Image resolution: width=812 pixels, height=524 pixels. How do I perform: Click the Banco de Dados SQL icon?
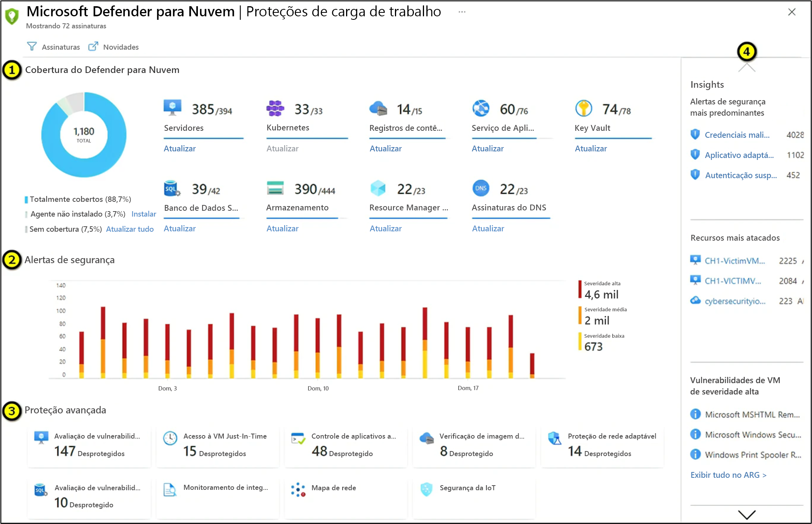pos(172,188)
